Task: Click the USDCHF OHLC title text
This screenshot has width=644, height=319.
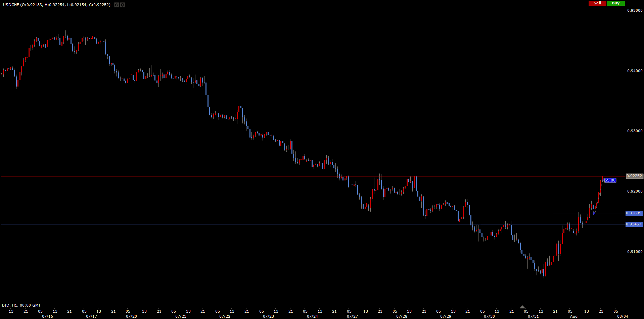Action: 56,5
